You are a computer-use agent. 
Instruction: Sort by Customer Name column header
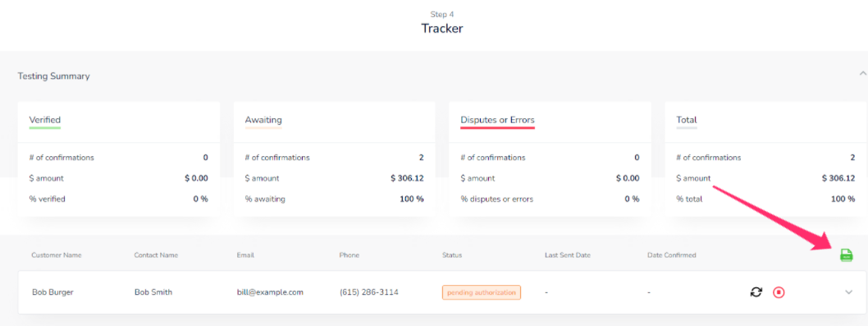[57, 255]
